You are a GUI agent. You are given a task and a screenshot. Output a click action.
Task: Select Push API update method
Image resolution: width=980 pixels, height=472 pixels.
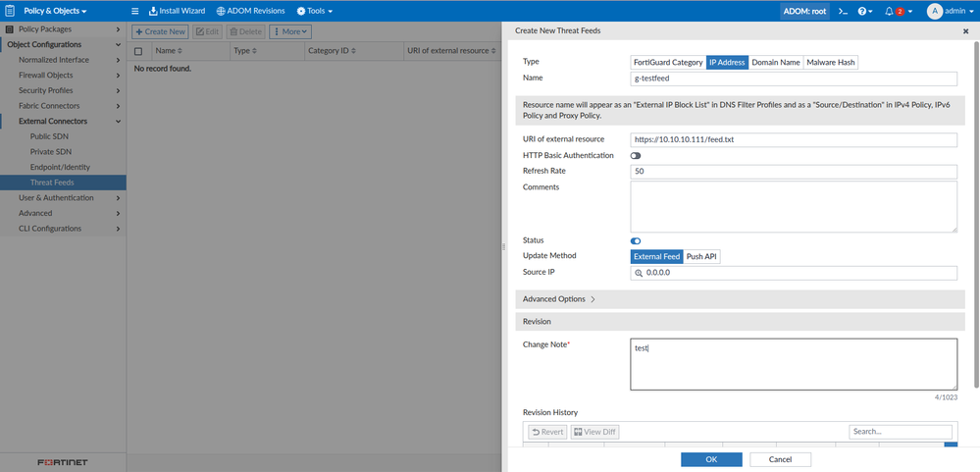(701, 256)
